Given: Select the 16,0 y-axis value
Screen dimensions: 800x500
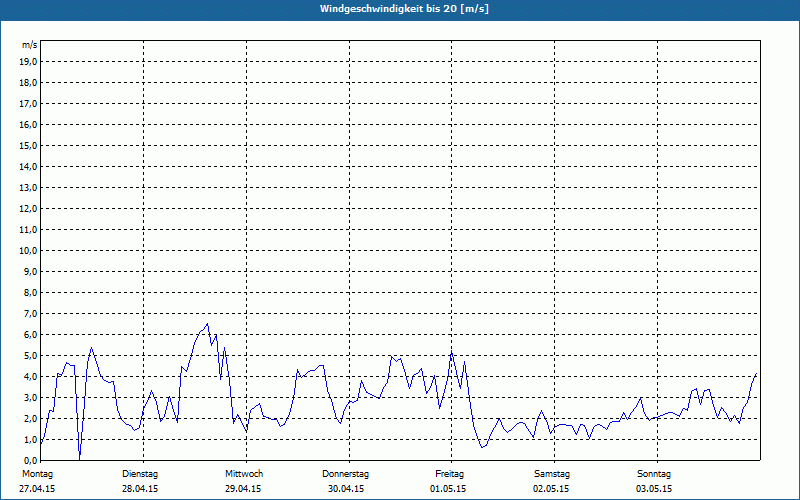Looking at the screenshot, I should (x=29, y=124).
